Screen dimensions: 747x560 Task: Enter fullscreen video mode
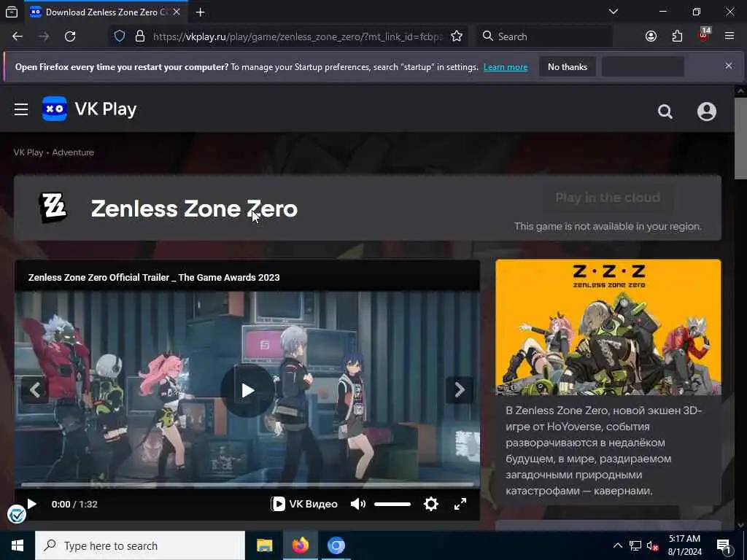point(460,504)
